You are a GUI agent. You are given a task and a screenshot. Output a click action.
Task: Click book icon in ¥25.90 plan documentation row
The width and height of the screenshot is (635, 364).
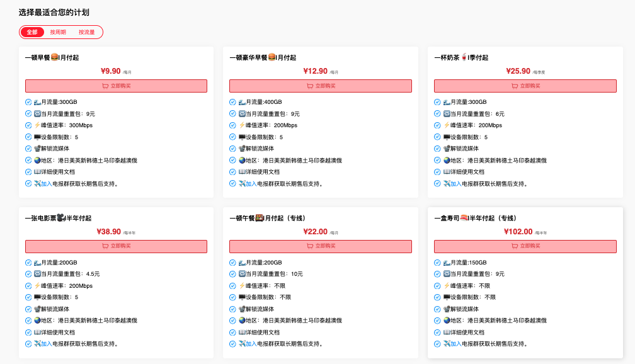click(x=447, y=172)
